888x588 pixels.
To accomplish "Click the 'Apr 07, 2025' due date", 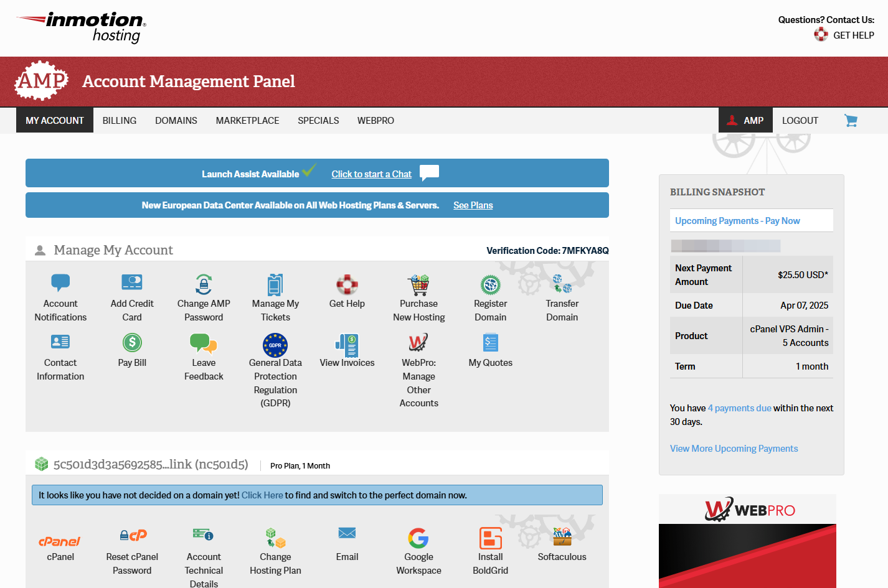I will tap(804, 306).
